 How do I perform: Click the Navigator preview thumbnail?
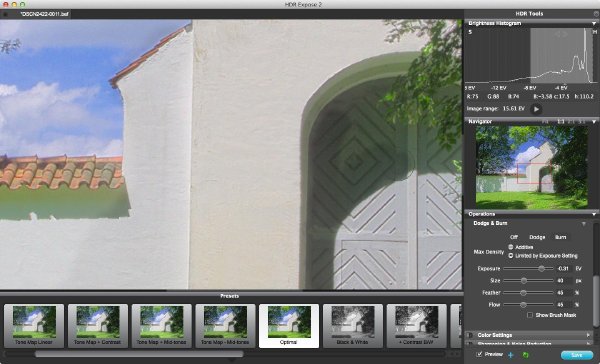532,167
